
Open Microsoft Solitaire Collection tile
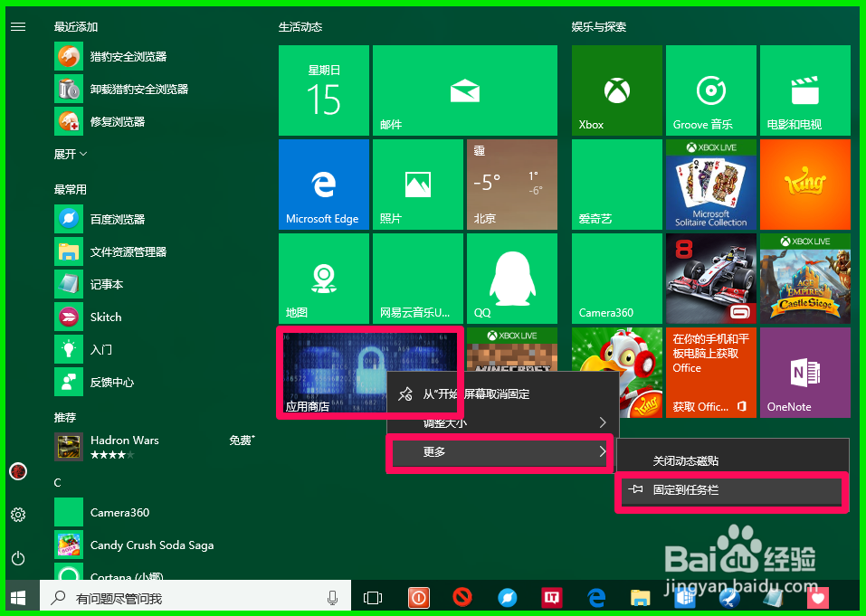[x=710, y=185]
